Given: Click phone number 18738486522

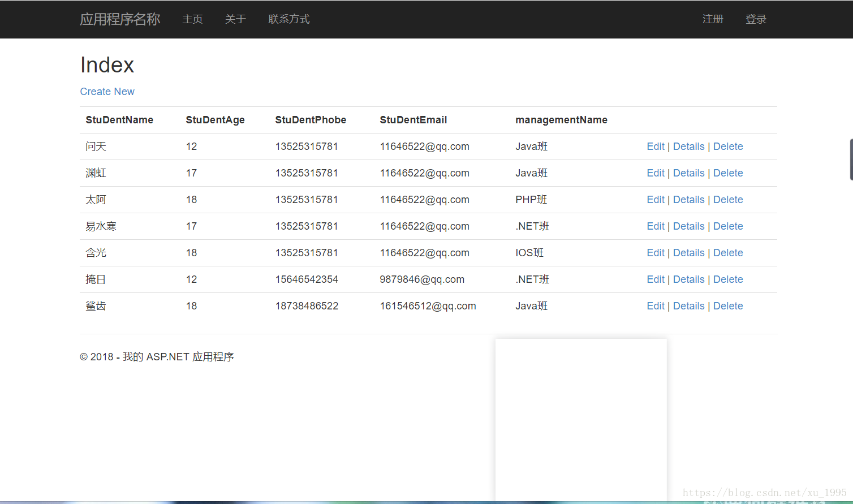Looking at the screenshot, I should tap(307, 306).
